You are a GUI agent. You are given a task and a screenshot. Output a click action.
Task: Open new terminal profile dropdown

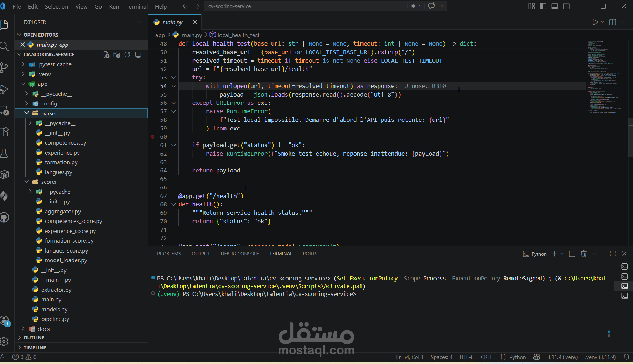562,254
